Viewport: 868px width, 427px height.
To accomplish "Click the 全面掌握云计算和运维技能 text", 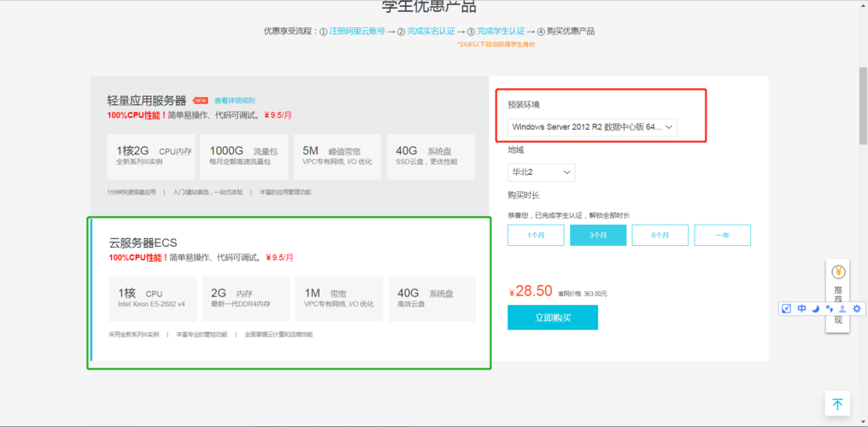I will tap(279, 335).
